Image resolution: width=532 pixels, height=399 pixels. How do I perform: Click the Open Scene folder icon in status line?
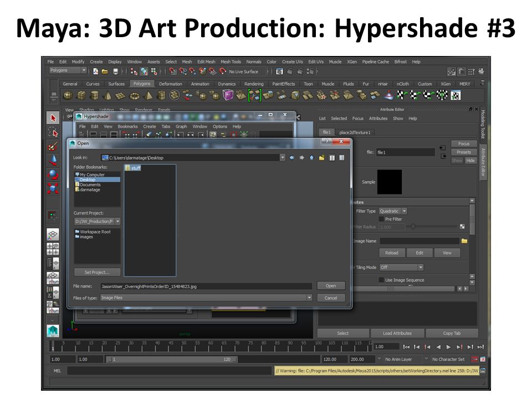(x=105, y=71)
